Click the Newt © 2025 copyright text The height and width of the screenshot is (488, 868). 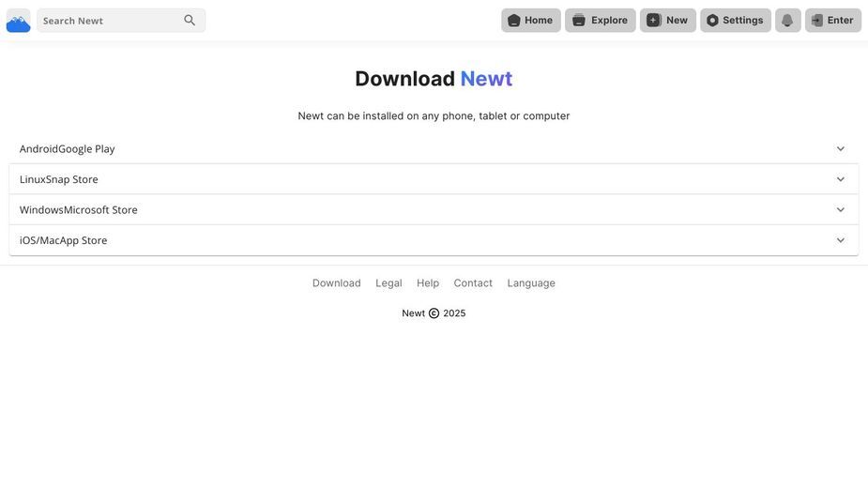pos(434,313)
